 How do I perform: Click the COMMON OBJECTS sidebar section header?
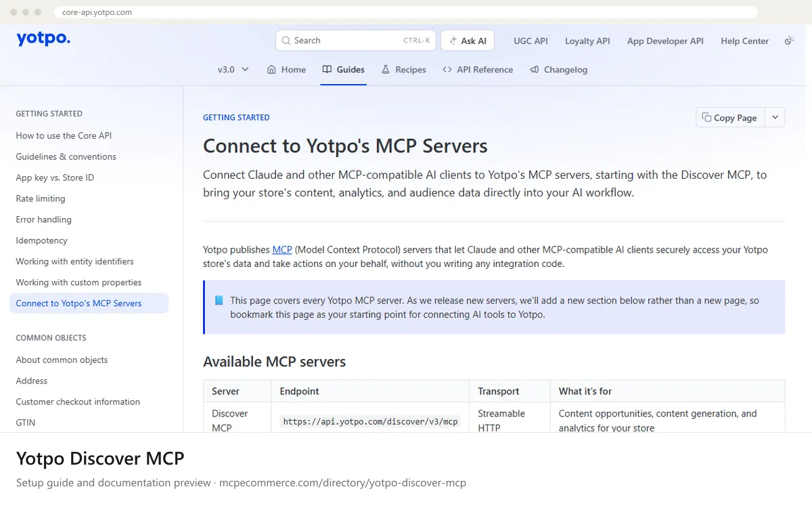[x=51, y=337]
